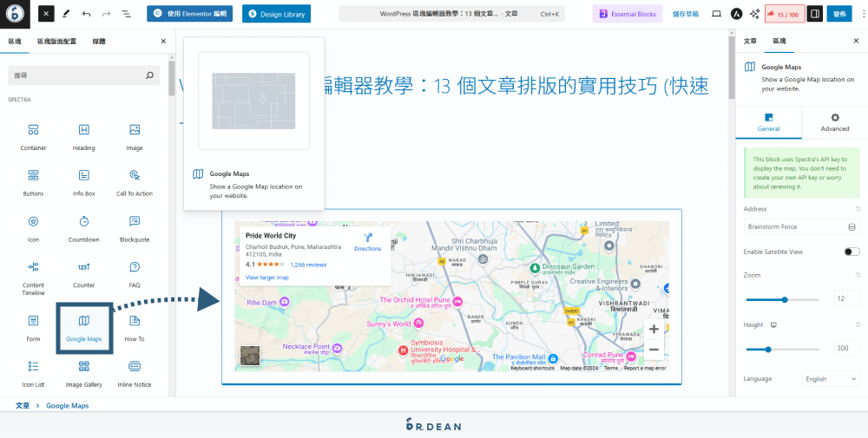Viewport: 868px width, 438px height.
Task: Insert the Google Maps block
Action: point(83,329)
